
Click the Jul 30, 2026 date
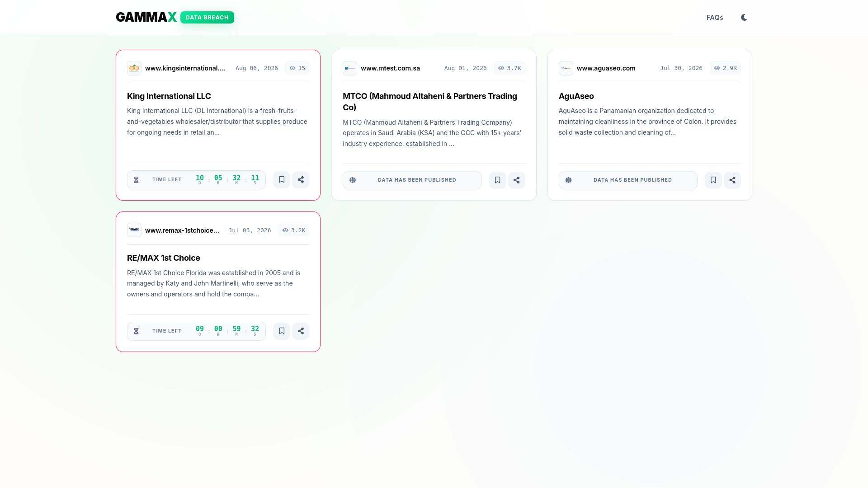click(x=681, y=68)
